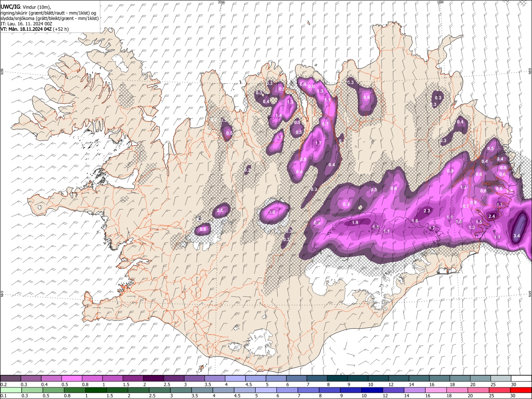Click the 0.2 value on the map
Viewport: 532px width, 399px height.
click(x=247, y=170)
